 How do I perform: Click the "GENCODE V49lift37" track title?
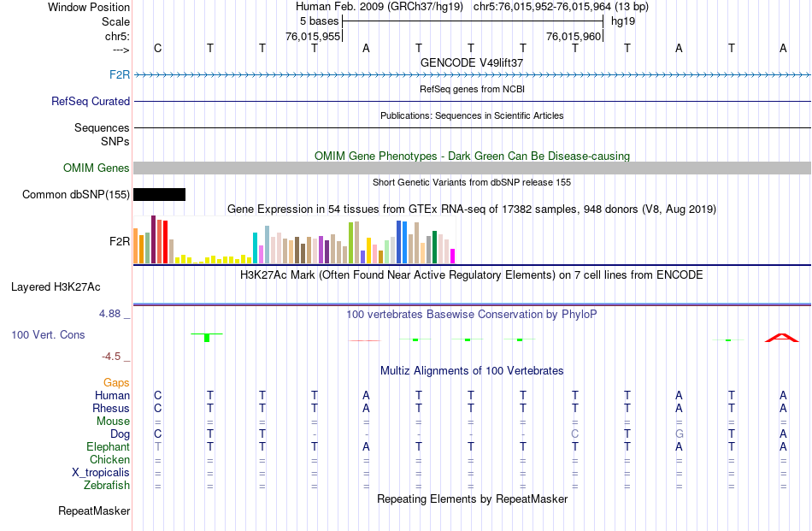click(472, 62)
